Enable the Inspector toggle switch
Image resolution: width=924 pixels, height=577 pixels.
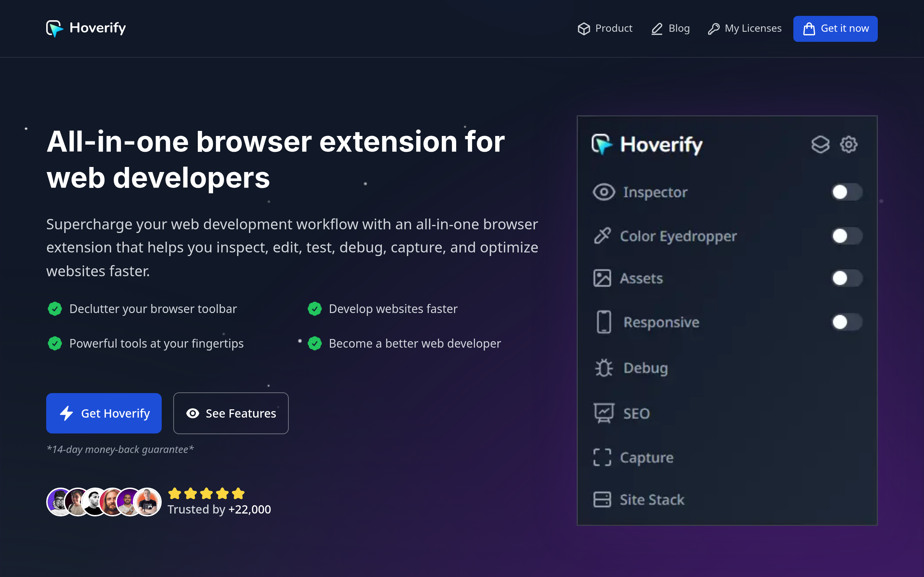click(847, 192)
